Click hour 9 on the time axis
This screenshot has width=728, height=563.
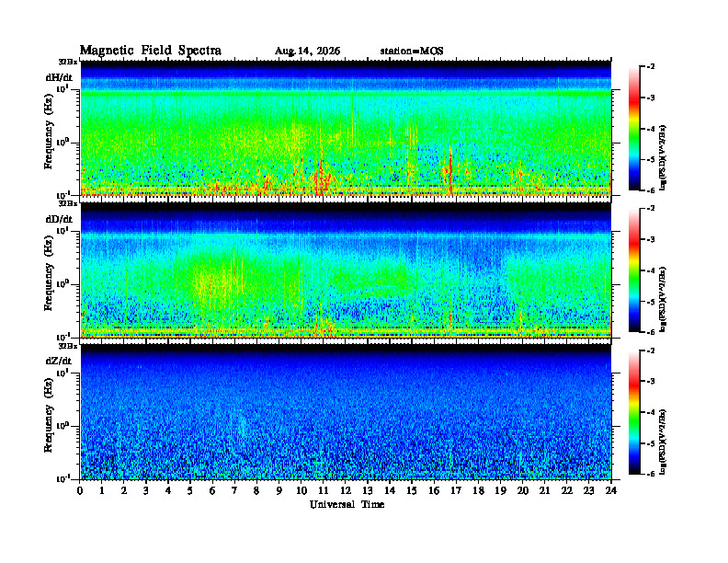tap(279, 490)
